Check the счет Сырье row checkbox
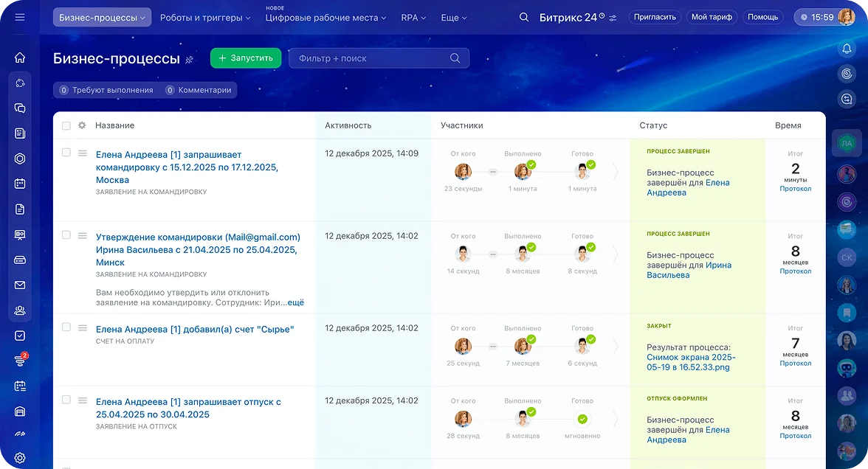Viewport: 868px width, 469px height. (x=66, y=327)
